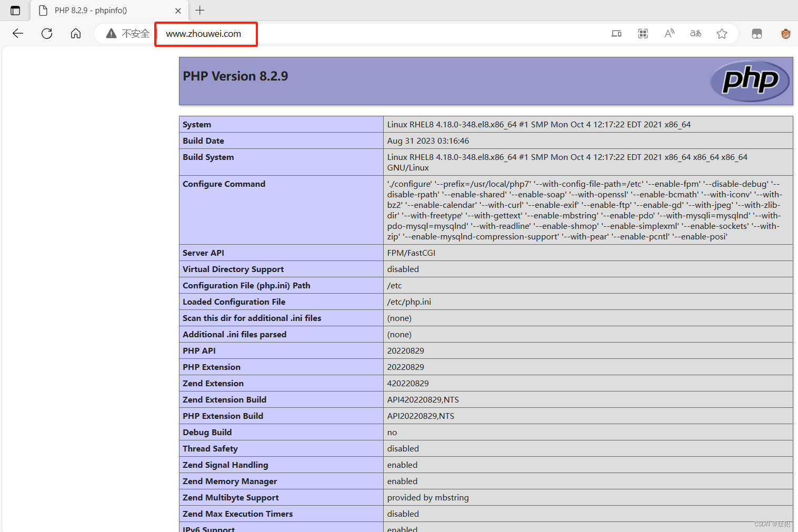Open the browser extension icon
Viewport: 798px width, 532px height.
[757, 34]
